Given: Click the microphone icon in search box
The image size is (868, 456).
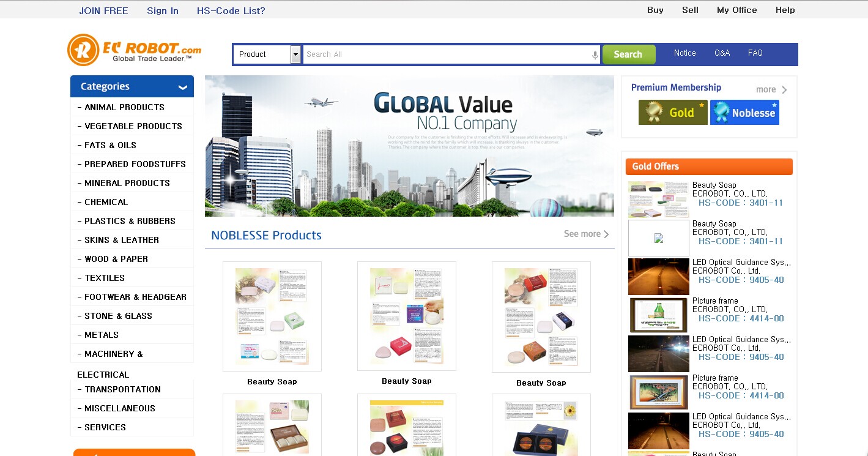Looking at the screenshot, I should click(x=595, y=55).
